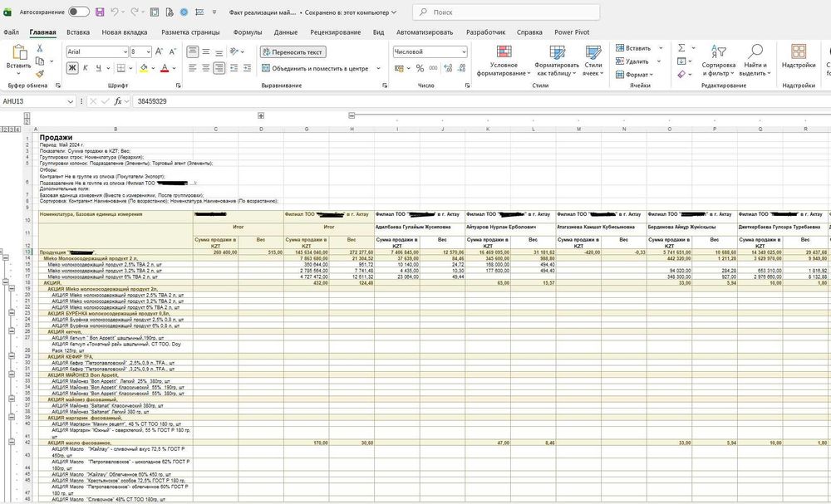Viewport: 831px width, 504px height.
Task: Click the yellow fill color swatch
Action: (x=144, y=68)
